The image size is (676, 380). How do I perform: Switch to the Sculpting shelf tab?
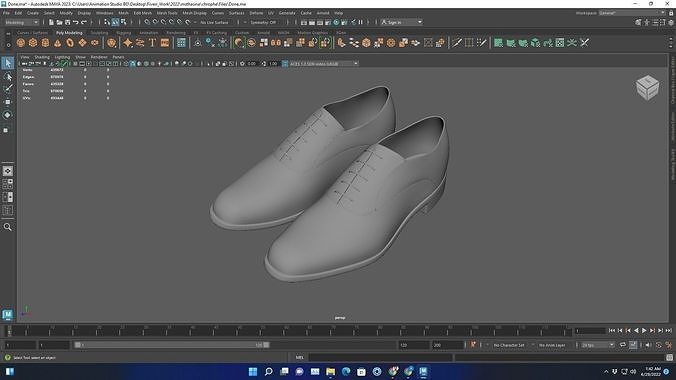coord(99,33)
